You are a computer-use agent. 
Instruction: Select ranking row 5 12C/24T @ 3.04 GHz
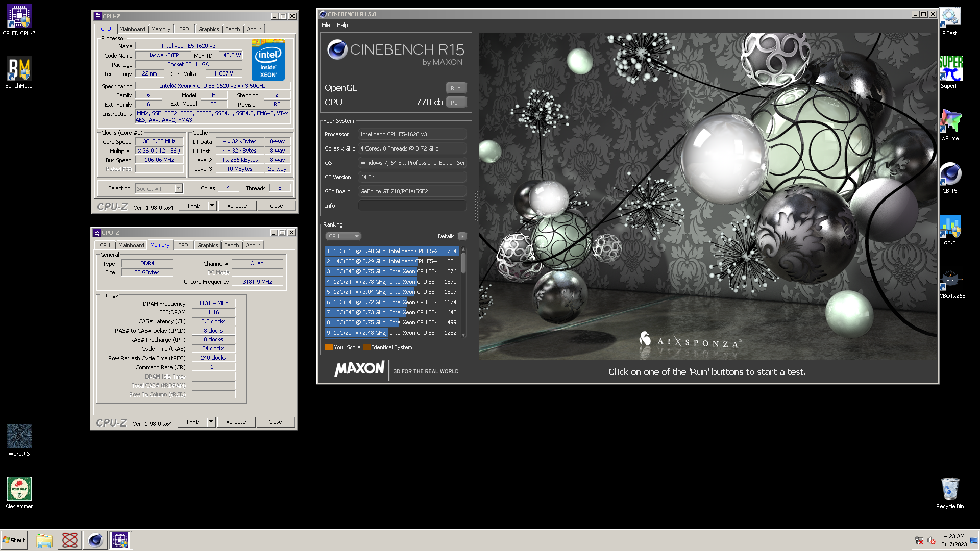click(x=392, y=292)
